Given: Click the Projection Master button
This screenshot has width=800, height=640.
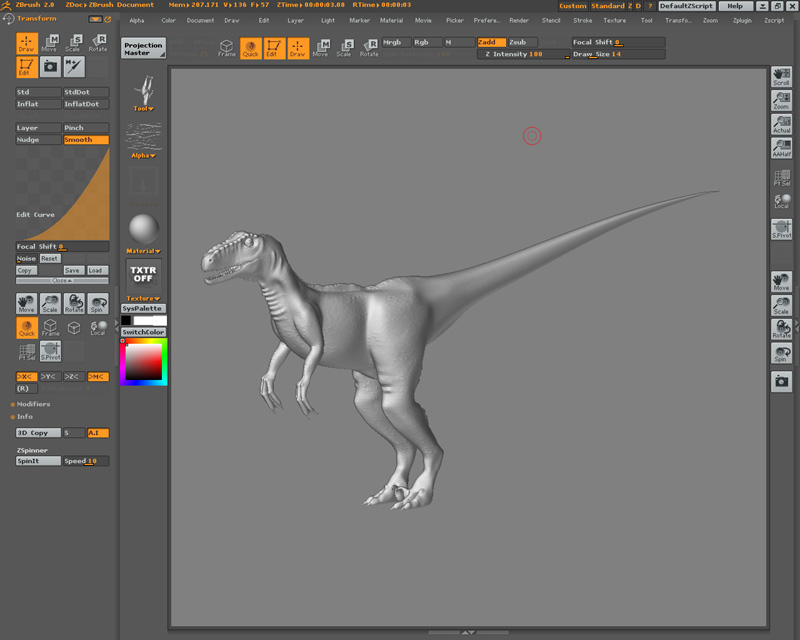Looking at the screenshot, I should [143, 48].
